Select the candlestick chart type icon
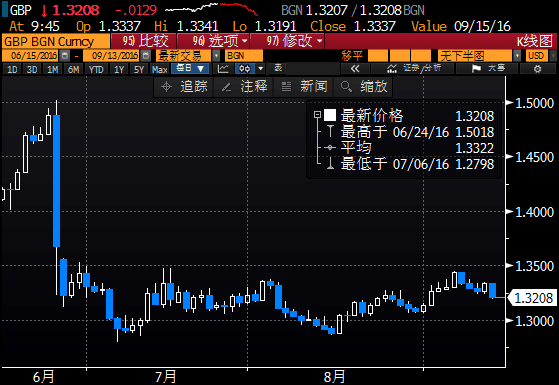 pos(245,68)
